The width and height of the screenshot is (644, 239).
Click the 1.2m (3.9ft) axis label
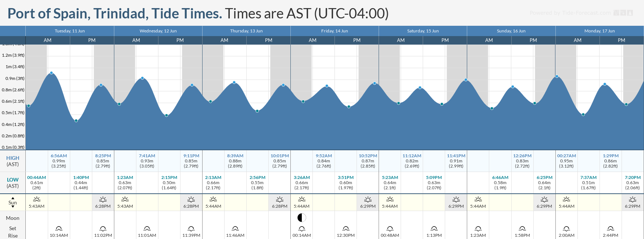13,55
